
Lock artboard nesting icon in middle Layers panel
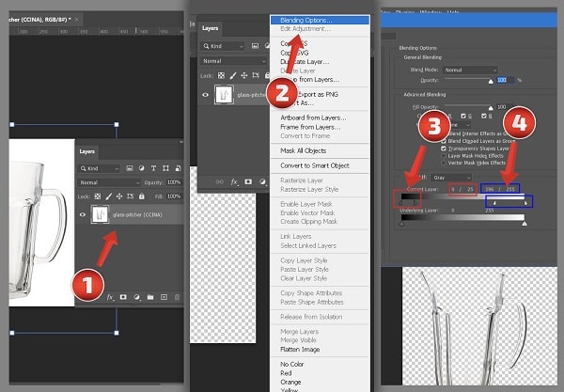pos(256,75)
